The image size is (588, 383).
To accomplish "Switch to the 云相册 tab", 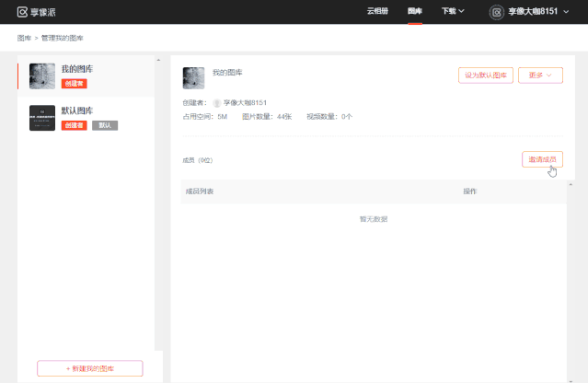I will pyautogui.click(x=378, y=12).
